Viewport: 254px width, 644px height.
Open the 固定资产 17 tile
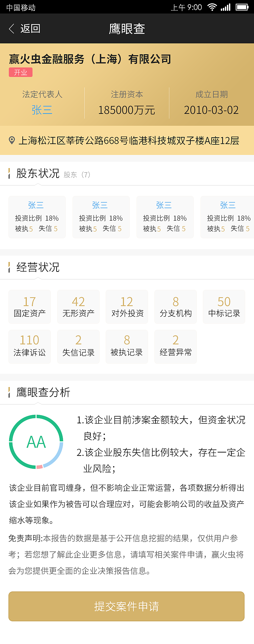30,307
